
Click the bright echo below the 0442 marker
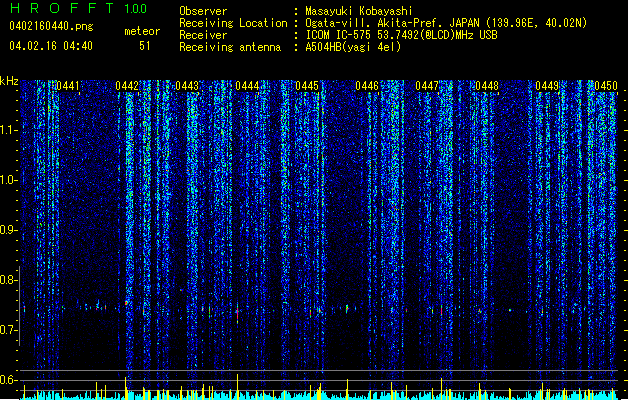click(126, 303)
